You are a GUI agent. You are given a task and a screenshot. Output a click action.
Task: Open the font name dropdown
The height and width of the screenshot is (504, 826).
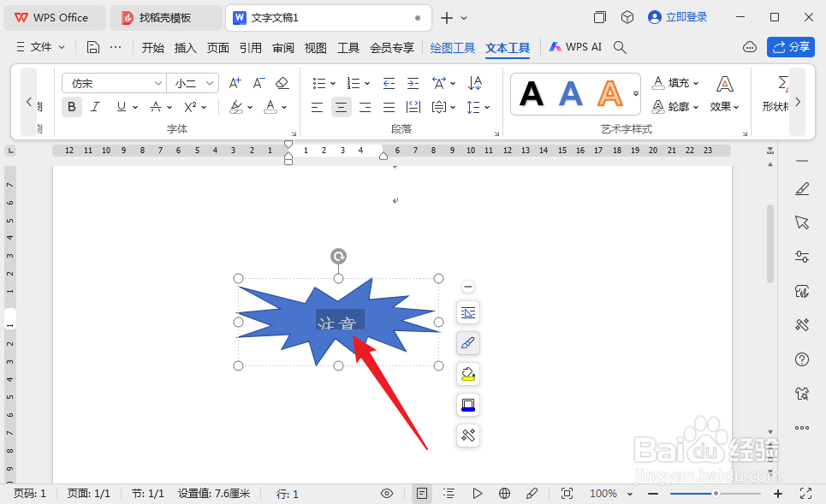pyautogui.click(x=158, y=83)
